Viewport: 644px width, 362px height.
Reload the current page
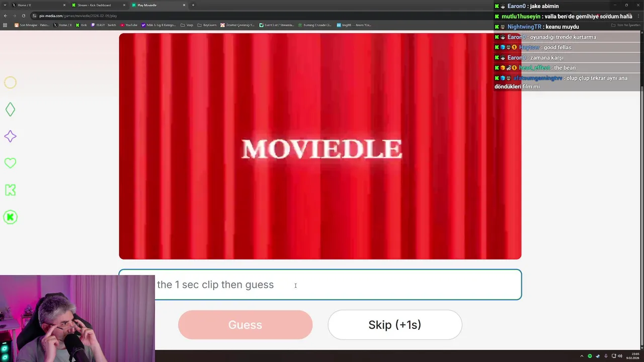[x=23, y=16]
